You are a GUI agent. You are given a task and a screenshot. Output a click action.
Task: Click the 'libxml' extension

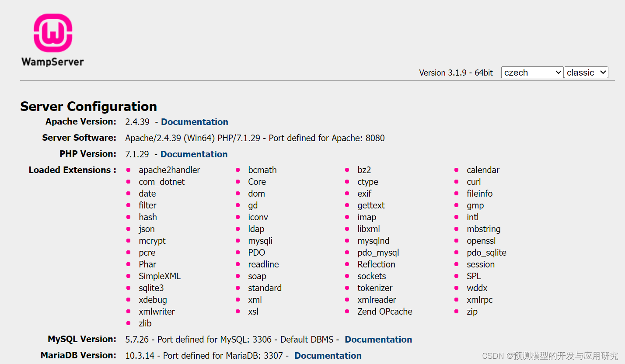pos(368,229)
